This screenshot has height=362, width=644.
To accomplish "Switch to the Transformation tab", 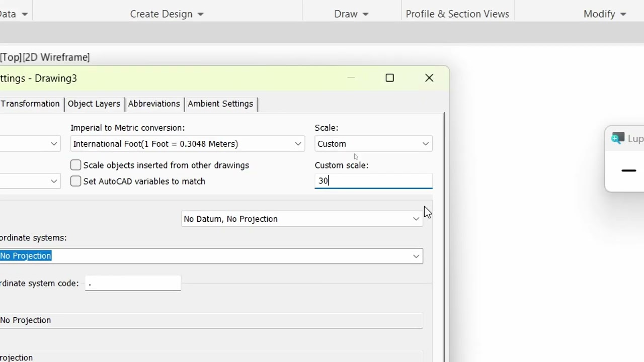I will click(x=30, y=104).
